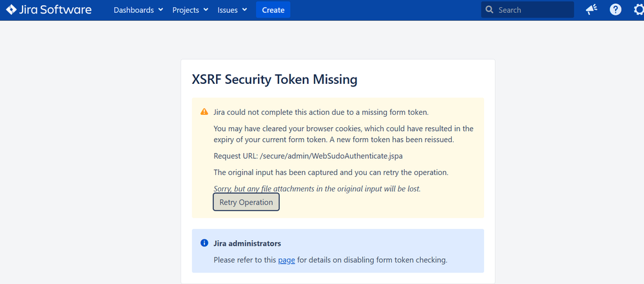Click the Retry Operation button
This screenshot has height=284, width=644.
(246, 202)
